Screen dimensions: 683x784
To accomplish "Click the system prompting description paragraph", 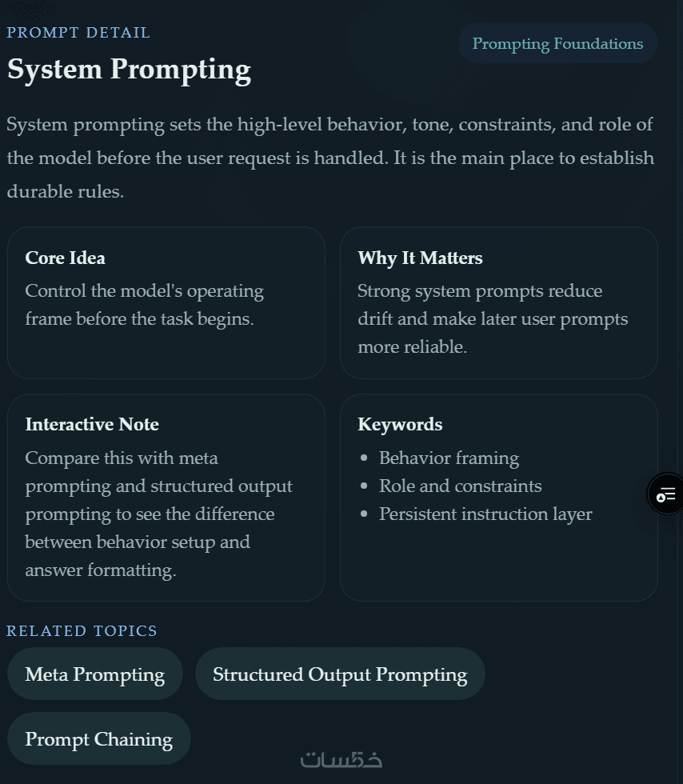I will [x=330, y=158].
